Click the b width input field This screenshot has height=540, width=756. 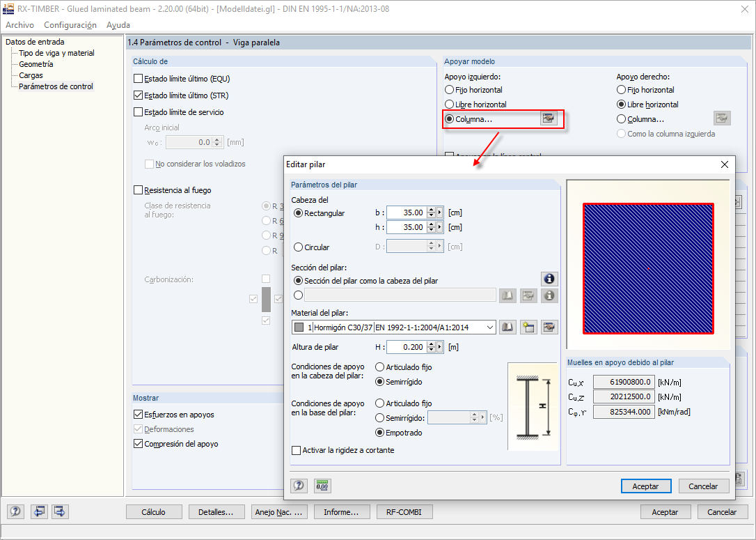tap(407, 213)
